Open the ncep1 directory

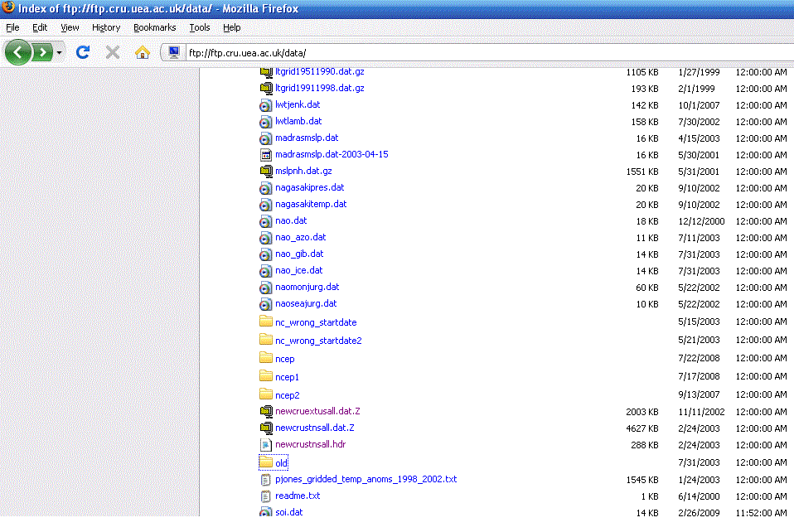tap(287, 377)
